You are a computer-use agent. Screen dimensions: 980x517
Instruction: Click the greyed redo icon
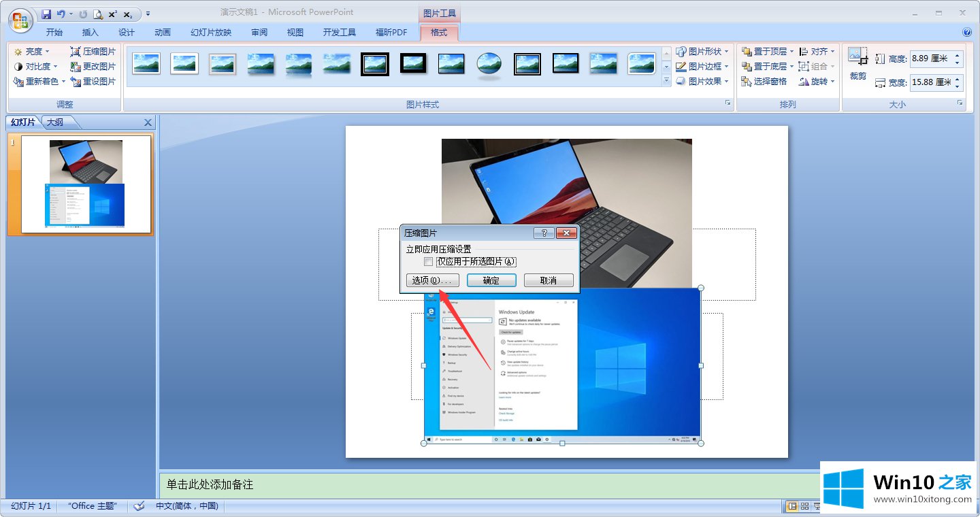(x=83, y=14)
